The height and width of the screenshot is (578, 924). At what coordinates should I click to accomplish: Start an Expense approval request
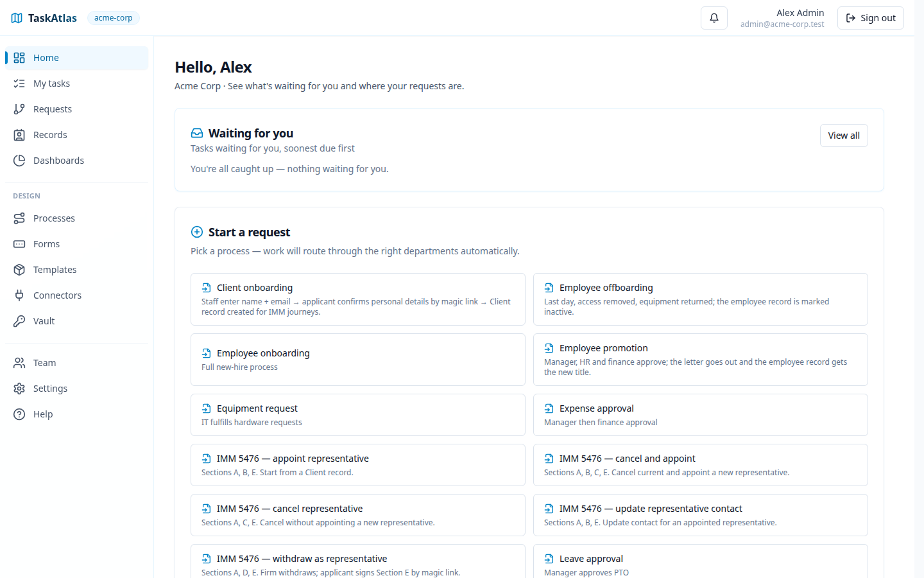[701, 415]
